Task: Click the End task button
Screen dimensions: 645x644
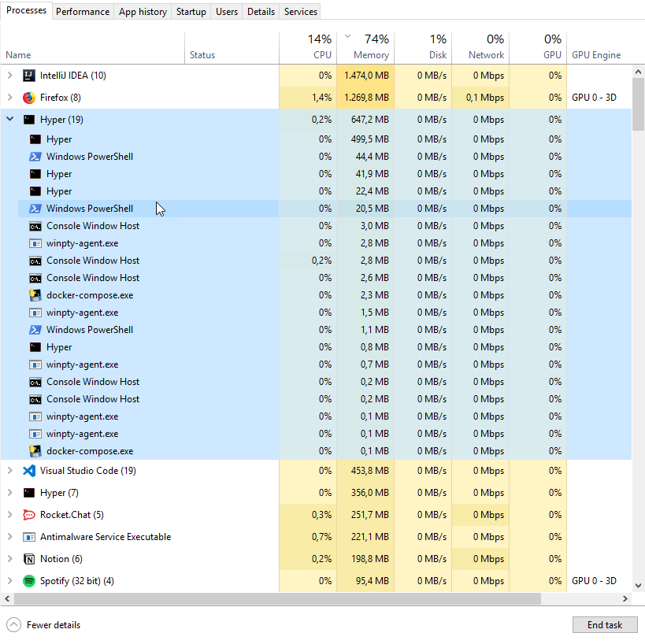Action: click(x=605, y=625)
